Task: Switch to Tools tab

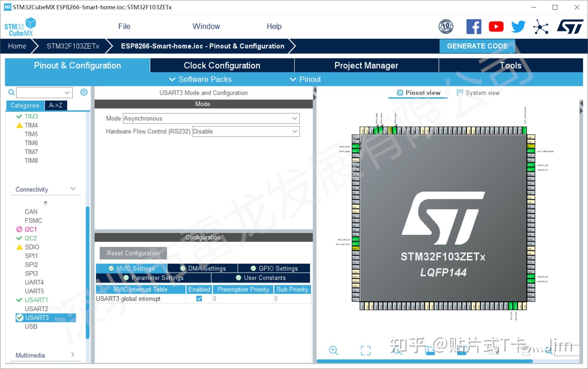Action: pyautogui.click(x=511, y=65)
